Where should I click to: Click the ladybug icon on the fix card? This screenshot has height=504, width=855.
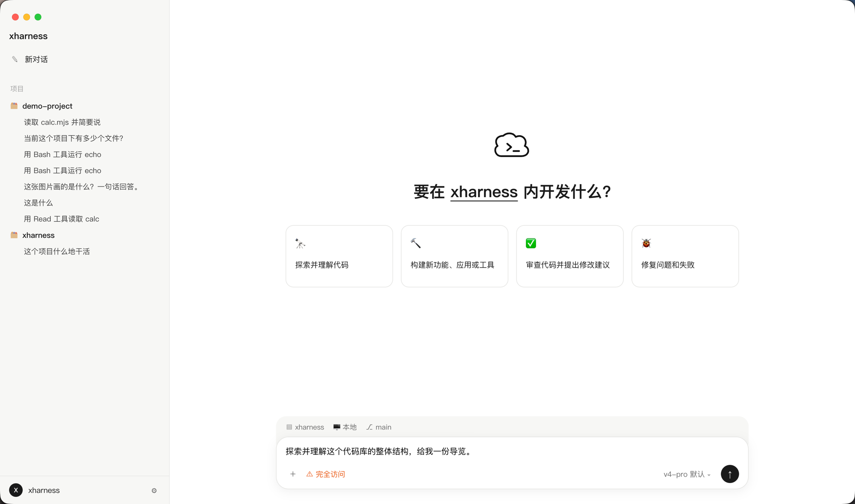click(646, 243)
